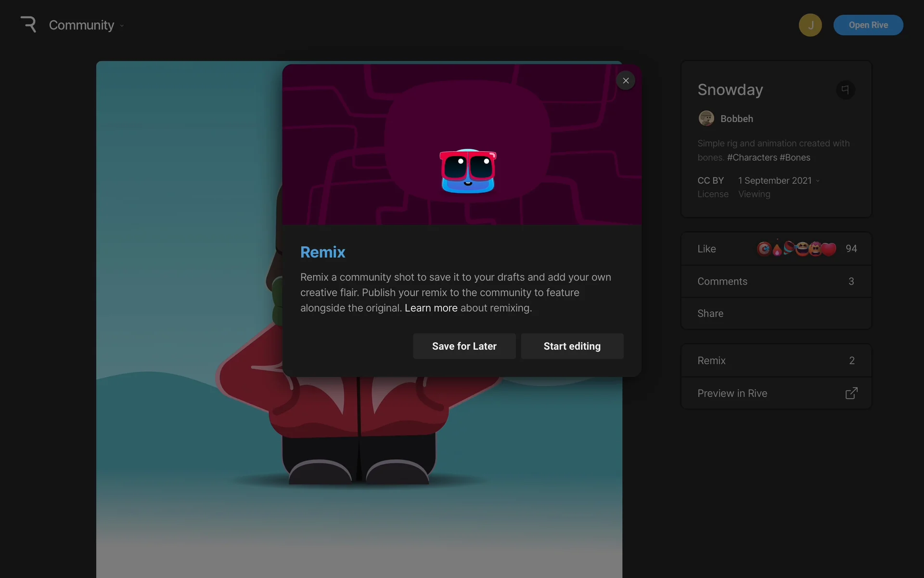Click the flag icon beside Snowday
The height and width of the screenshot is (578, 924).
[845, 90]
